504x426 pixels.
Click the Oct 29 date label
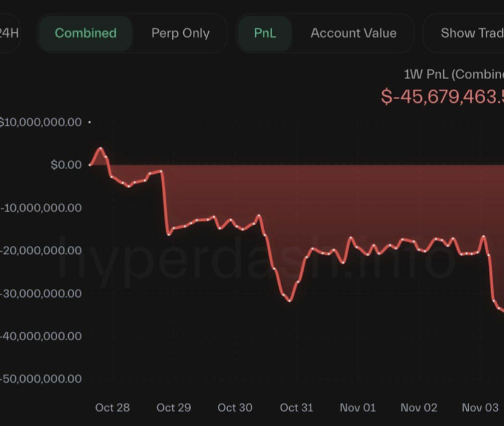click(173, 407)
